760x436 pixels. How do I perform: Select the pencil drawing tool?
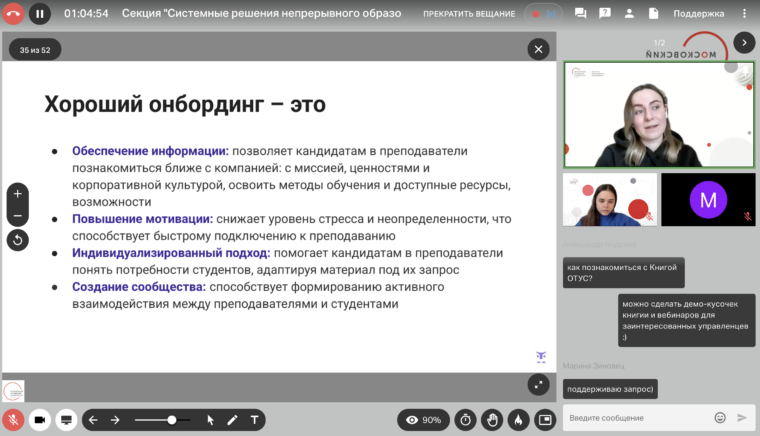232,420
